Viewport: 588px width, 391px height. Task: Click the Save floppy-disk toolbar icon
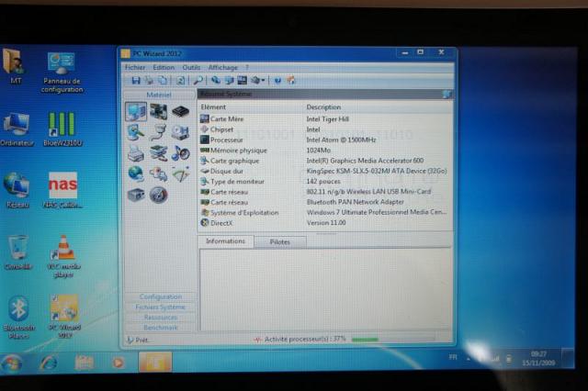coord(136,80)
